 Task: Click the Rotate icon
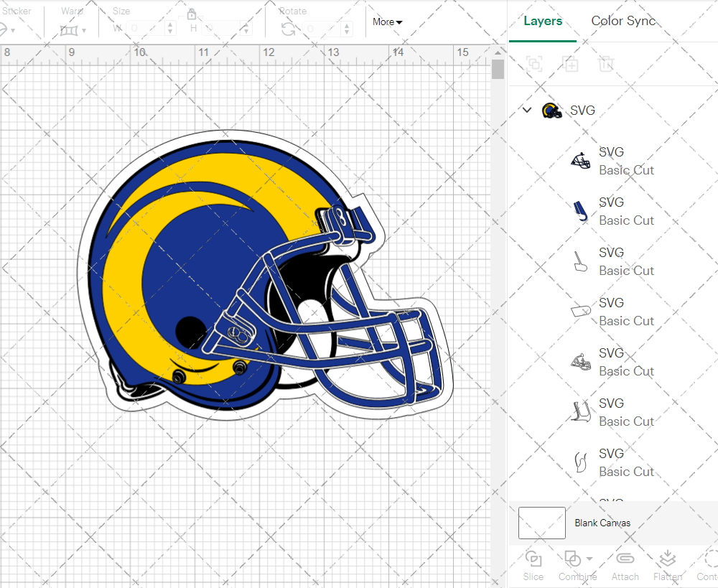(288, 29)
